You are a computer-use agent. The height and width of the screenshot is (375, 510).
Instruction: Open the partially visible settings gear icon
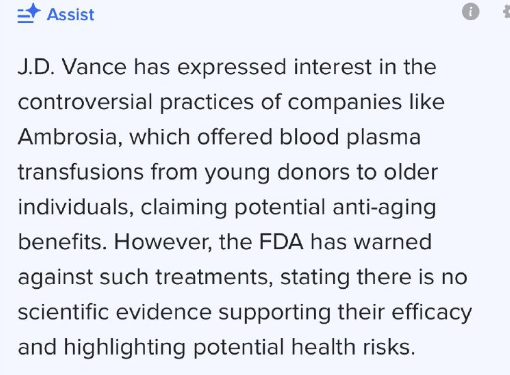click(x=506, y=12)
